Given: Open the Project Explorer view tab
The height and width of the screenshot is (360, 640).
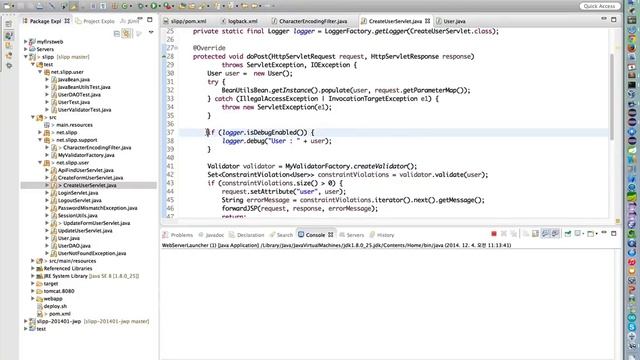Looking at the screenshot, I should tap(95, 21).
